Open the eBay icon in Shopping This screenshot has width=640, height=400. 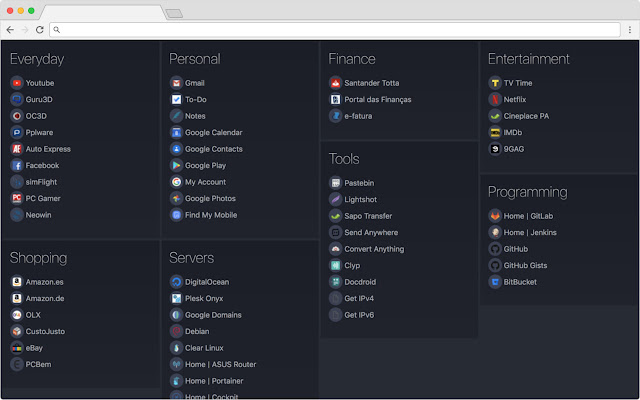(17, 348)
